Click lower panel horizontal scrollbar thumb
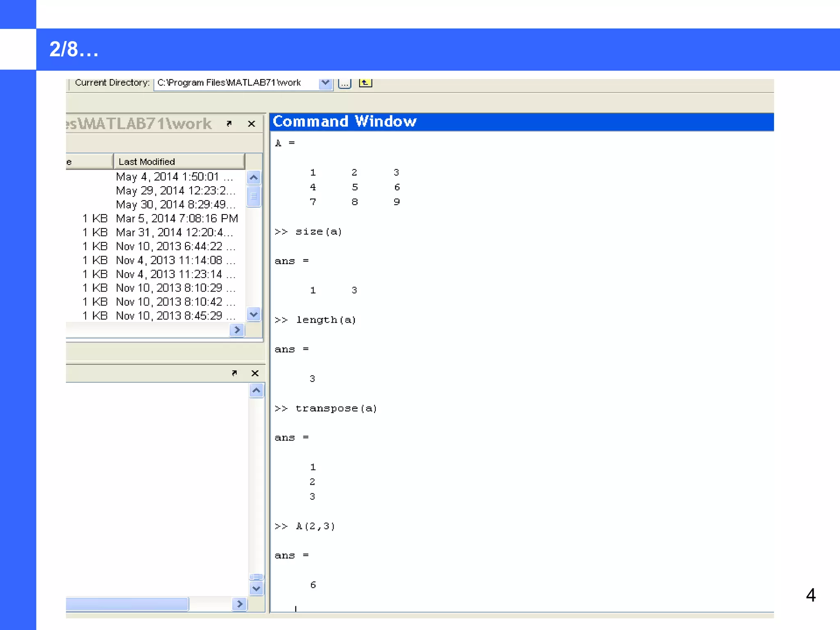Image resolution: width=840 pixels, height=630 pixels. [x=127, y=604]
